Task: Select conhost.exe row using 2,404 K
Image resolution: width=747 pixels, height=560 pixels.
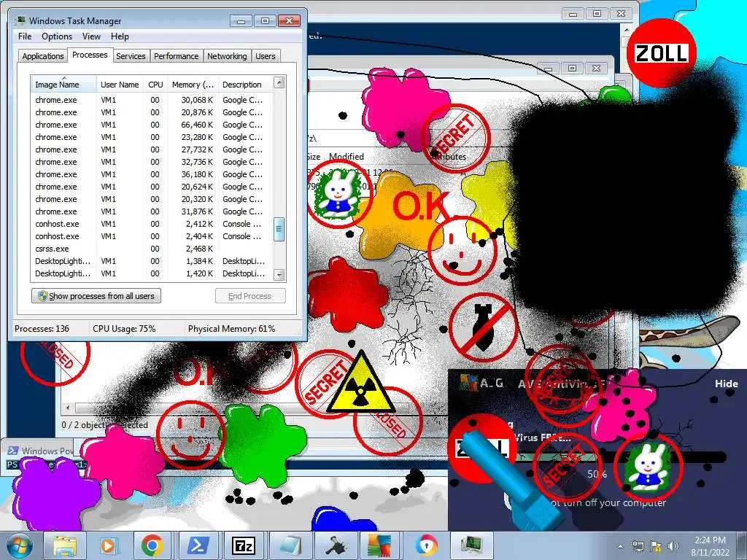Action: [152, 236]
